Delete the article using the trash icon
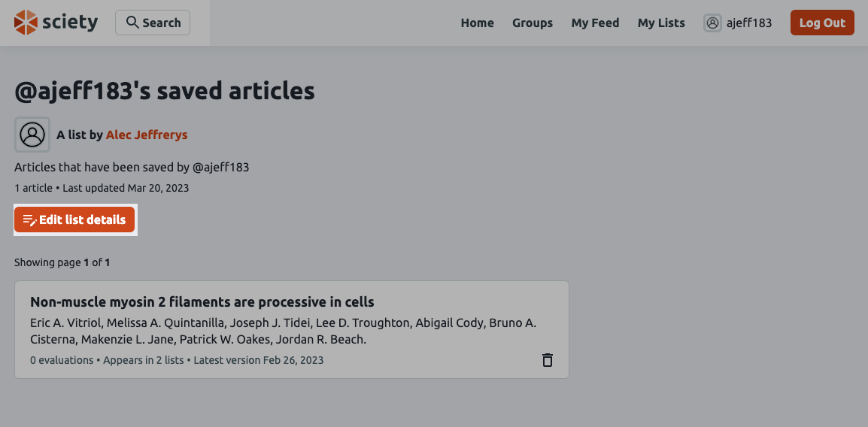This screenshot has width=868, height=427. pos(548,360)
